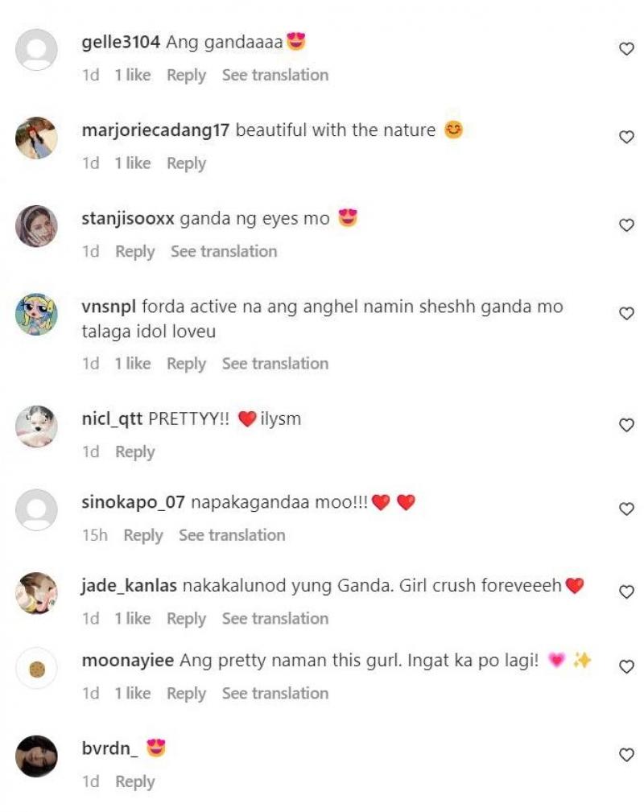Like nicl_qtt's PRETTYY comment heart
This screenshot has width=644, height=812.
[x=626, y=425]
